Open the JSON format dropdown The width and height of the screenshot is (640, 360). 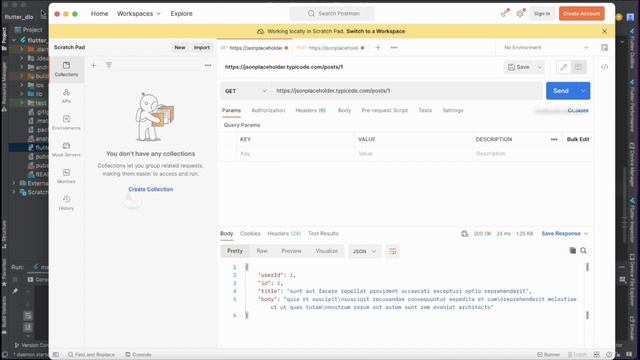click(x=364, y=251)
